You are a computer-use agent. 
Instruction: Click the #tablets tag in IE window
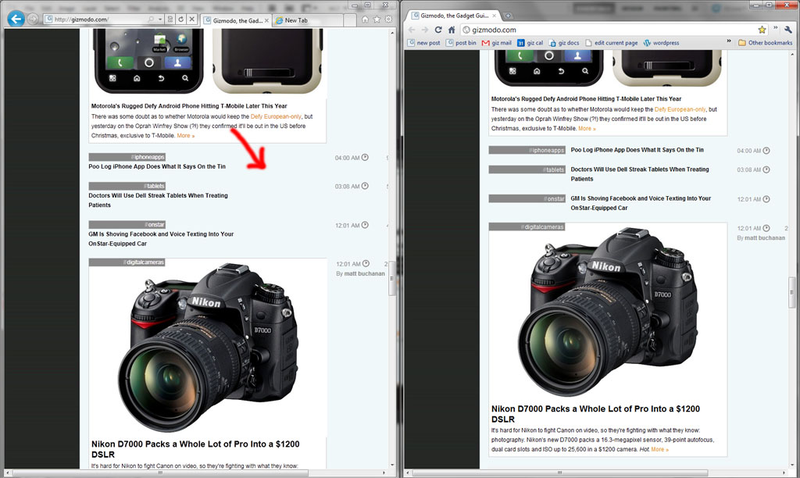[127, 186]
